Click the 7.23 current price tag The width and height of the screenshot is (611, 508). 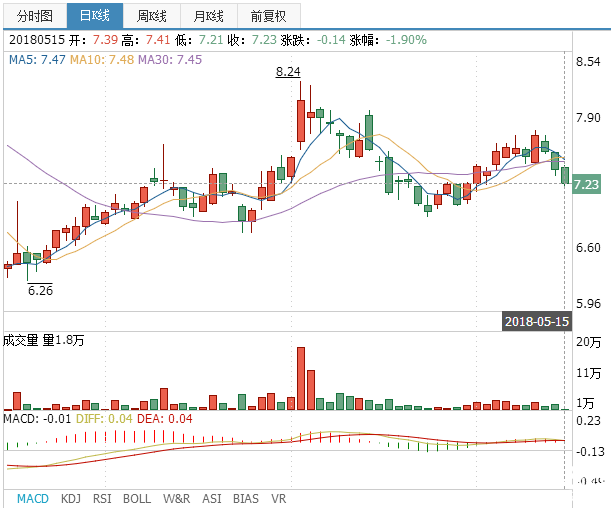pos(586,184)
